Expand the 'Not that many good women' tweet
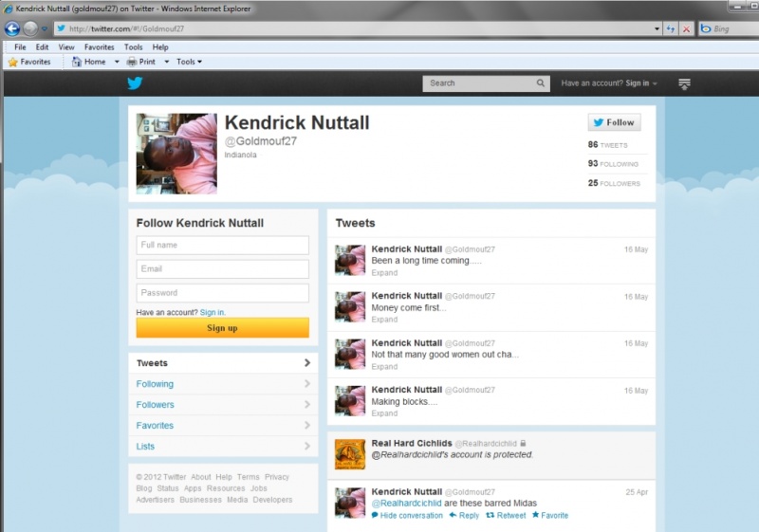This screenshot has width=759, height=532. (x=384, y=367)
